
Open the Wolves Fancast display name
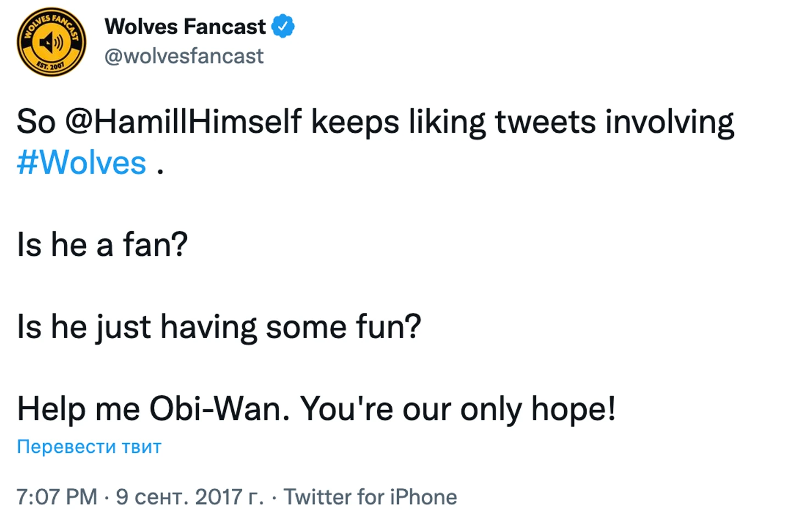[185, 26]
